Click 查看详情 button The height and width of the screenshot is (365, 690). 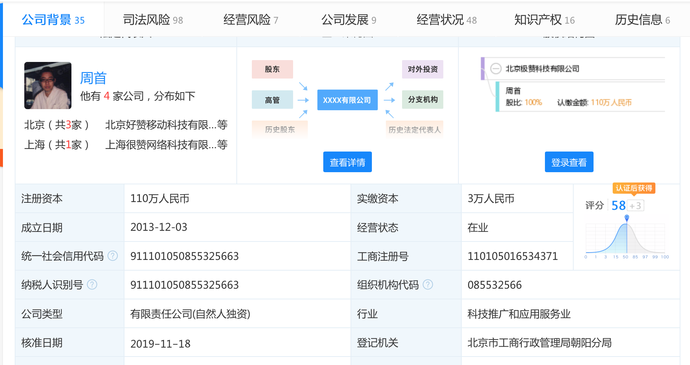point(347,162)
